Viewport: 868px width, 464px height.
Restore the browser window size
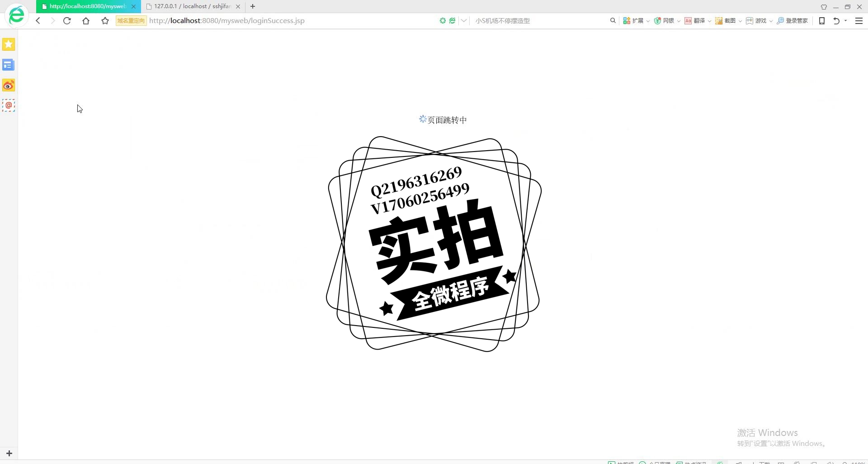coord(848,7)
